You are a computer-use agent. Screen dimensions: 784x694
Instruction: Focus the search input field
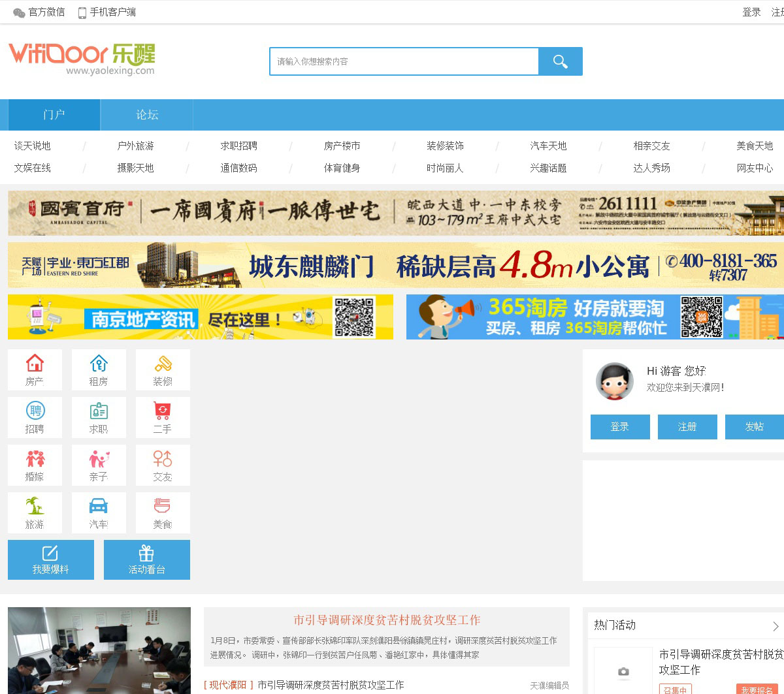tap(404, 61)
